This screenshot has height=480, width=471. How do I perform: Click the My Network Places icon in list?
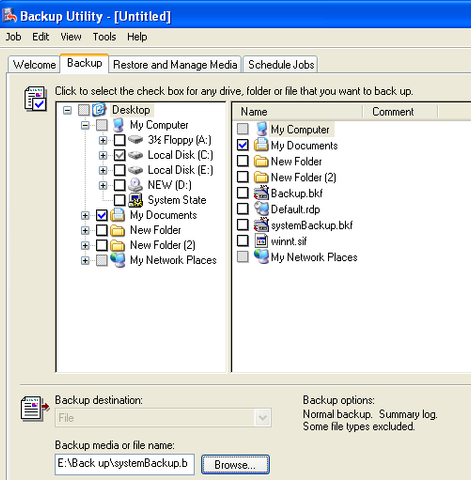[x=261, y=257]
